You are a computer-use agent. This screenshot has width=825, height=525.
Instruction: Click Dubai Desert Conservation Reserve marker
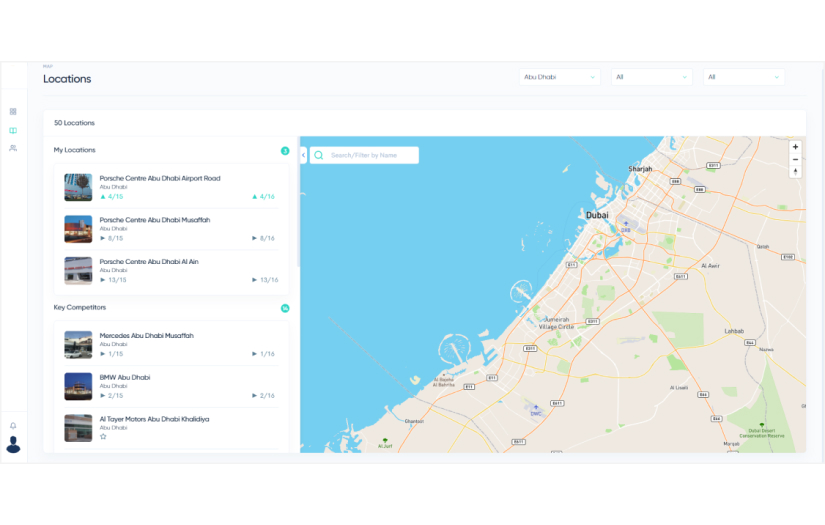pos(761,430)
